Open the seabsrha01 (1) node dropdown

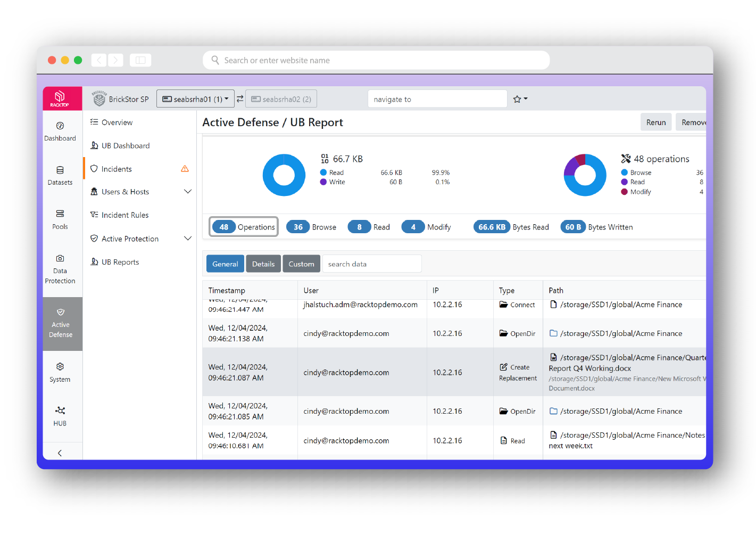click(195, 99)
